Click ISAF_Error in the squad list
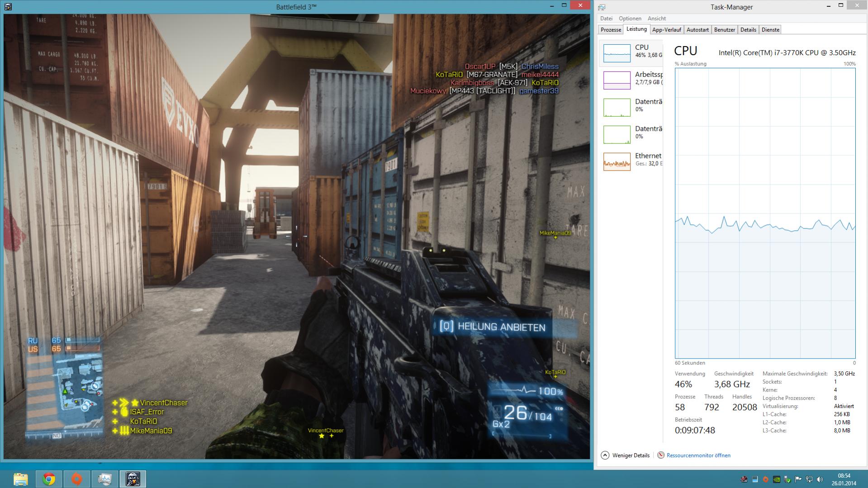The image size is (868, 488). 147,412
